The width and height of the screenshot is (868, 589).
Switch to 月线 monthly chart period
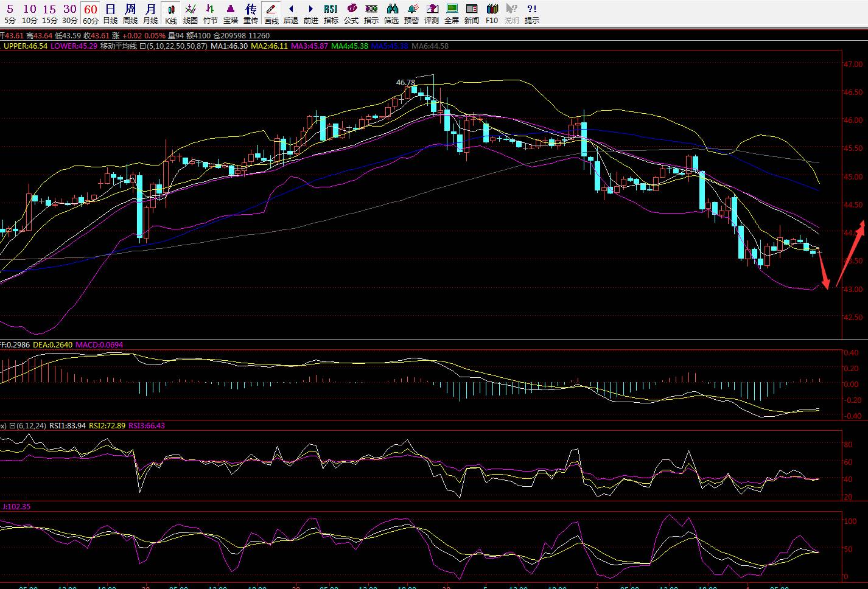(150, 13)
